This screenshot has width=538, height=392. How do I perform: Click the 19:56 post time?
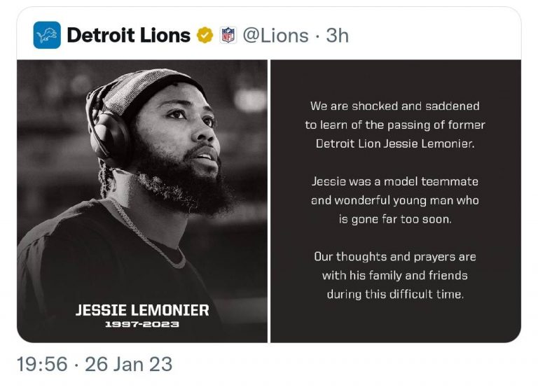41,364
